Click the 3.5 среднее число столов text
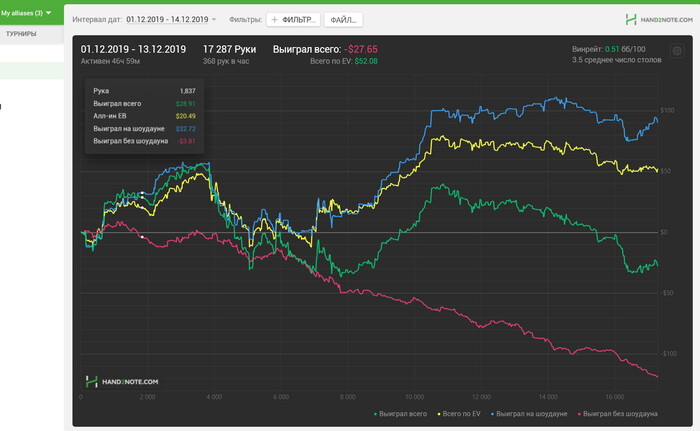The image size is (700, 431). coord(617,60)
